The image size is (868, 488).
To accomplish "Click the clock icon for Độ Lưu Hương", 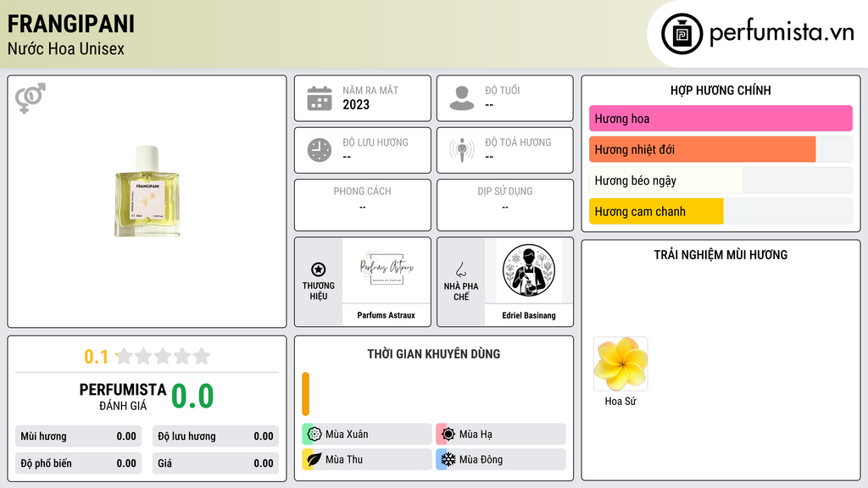I will tap(320, 150).
